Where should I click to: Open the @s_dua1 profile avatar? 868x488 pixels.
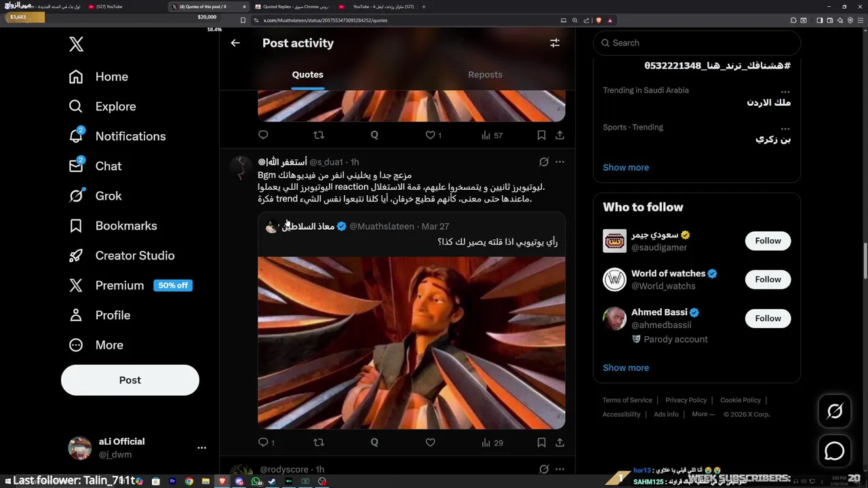click(241, 167)
